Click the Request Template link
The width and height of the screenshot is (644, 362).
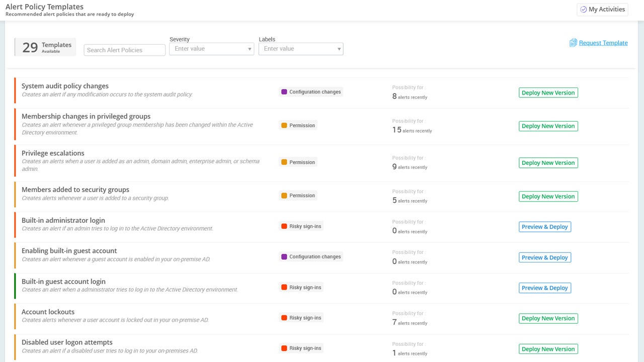[x=603, y=43]
